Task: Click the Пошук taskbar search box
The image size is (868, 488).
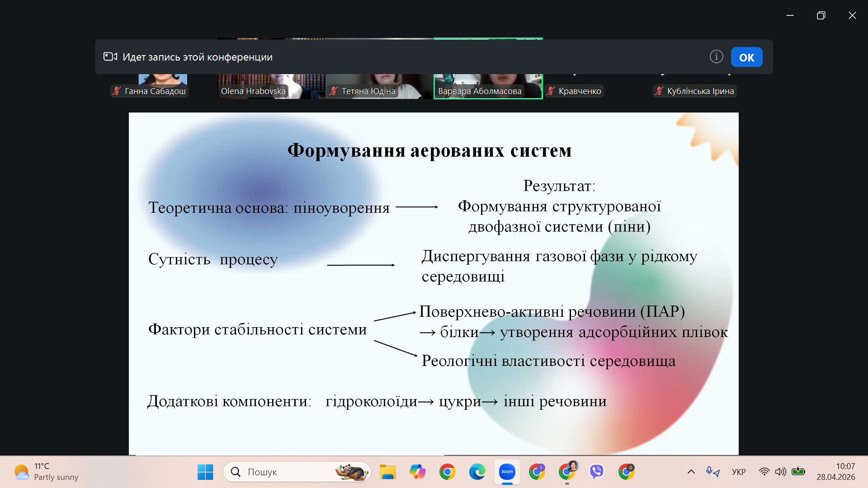Action: point(297,472)
